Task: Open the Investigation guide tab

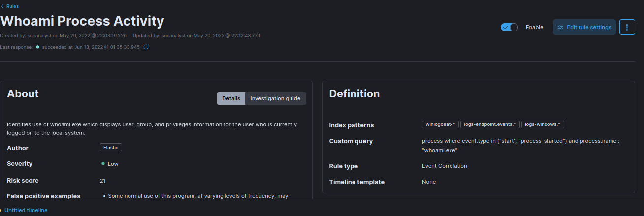Action: [275, 98]
